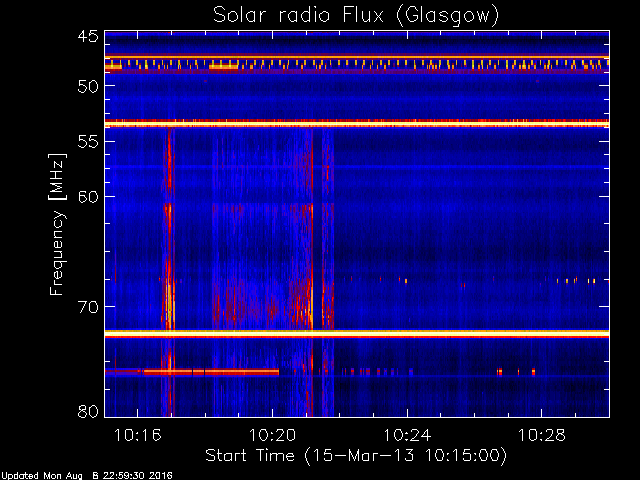Click the 45 frequency tick label
Screen dimensions: 640x480
(x=88, y=36)
